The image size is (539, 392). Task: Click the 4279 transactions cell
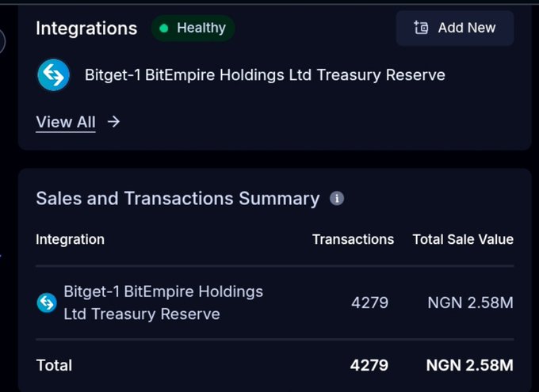tap(369, 303)
